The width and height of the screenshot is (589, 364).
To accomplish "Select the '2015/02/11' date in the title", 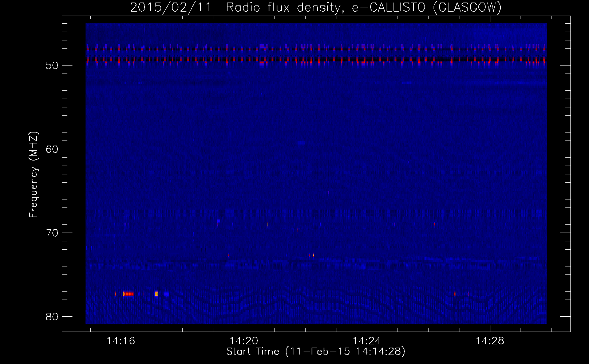I will (171, 7).
